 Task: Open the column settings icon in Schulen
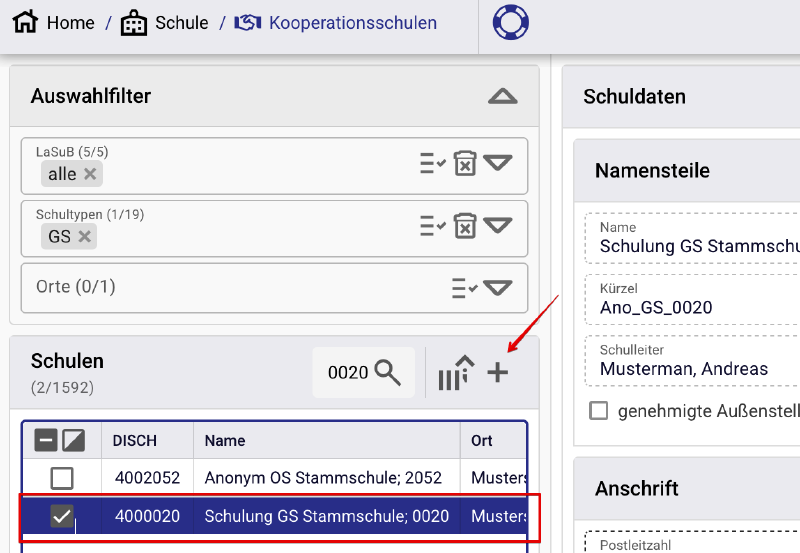click(x=456, y=373)
